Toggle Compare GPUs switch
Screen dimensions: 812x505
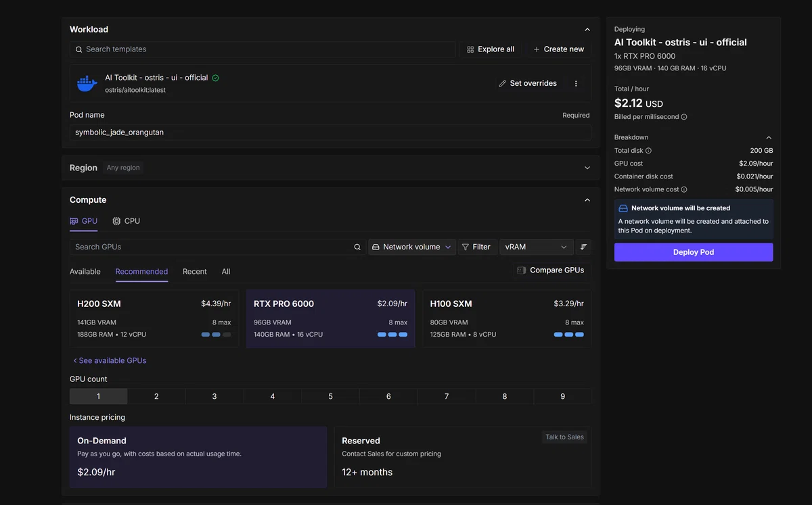click(522, 270)
